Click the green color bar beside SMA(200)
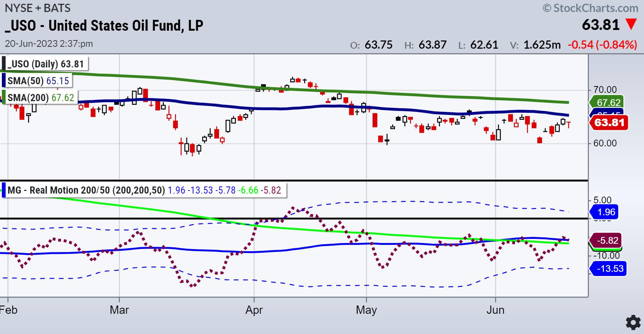644x334 pixels. pos(4,97)
